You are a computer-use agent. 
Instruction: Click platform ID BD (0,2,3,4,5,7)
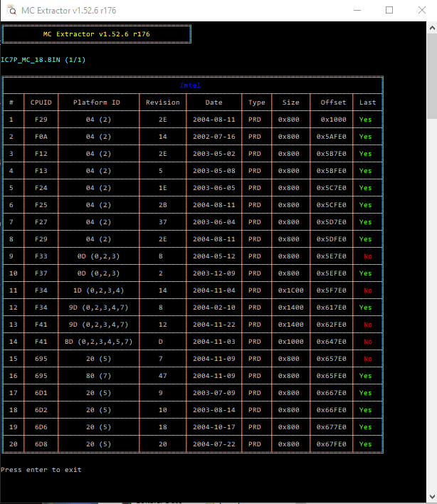[x=98, y=342]
